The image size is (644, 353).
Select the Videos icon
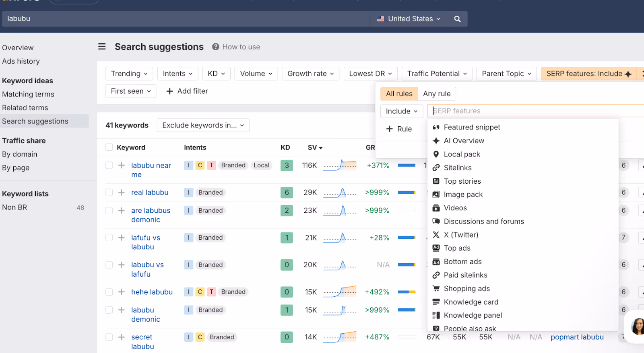pyautogui.click(x=436, y=208)
